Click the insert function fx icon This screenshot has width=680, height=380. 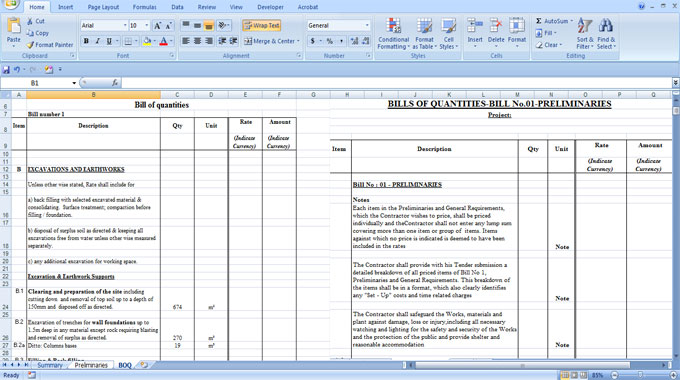(115, 82)
